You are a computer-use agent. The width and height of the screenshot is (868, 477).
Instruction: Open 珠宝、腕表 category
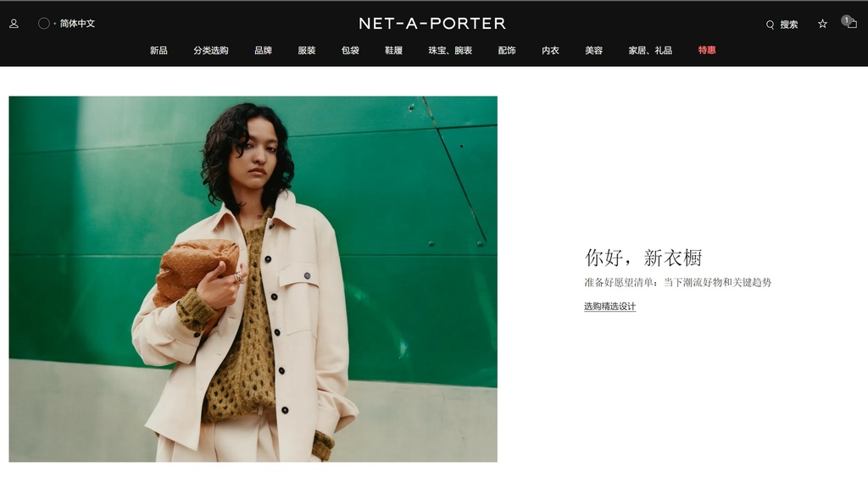(450, 50)
